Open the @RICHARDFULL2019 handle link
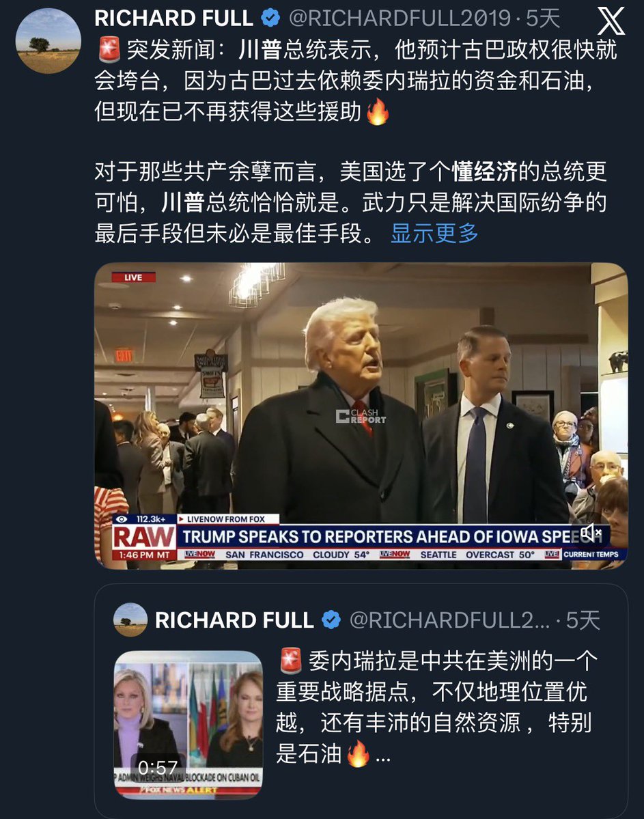This screenshot has width=644, height=819. point(400,18)
